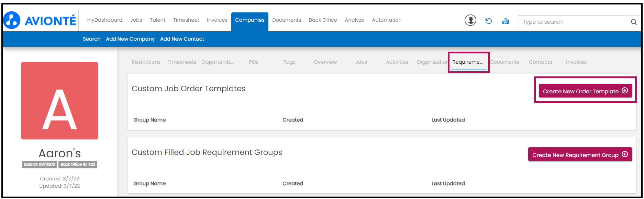Click the Created: 3/7/22 text
This screenshot has width=644, height=199.
point(59,179)
